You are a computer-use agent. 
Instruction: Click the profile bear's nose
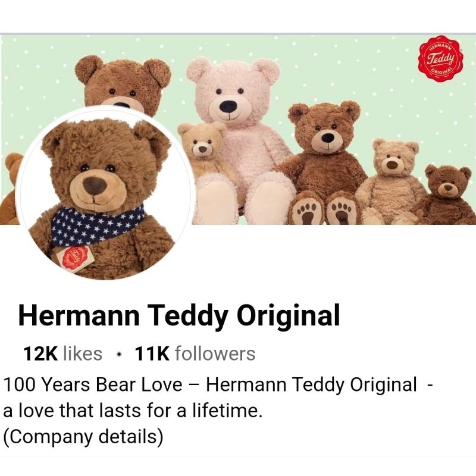(x=95, y=186)
